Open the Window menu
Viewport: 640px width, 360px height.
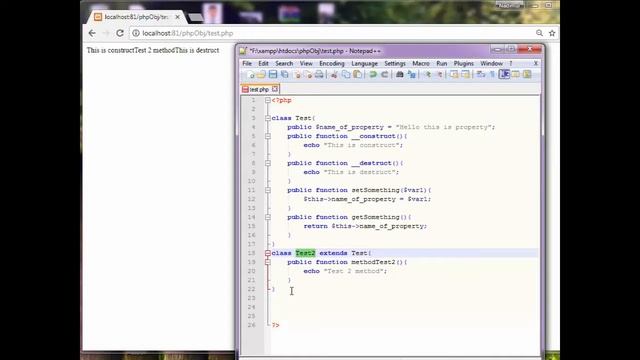click(491, 63)
